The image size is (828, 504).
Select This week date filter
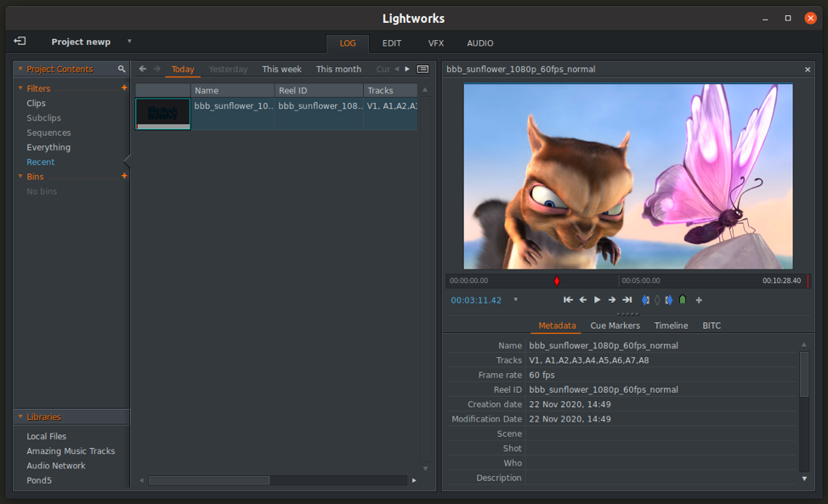(281, 70)
